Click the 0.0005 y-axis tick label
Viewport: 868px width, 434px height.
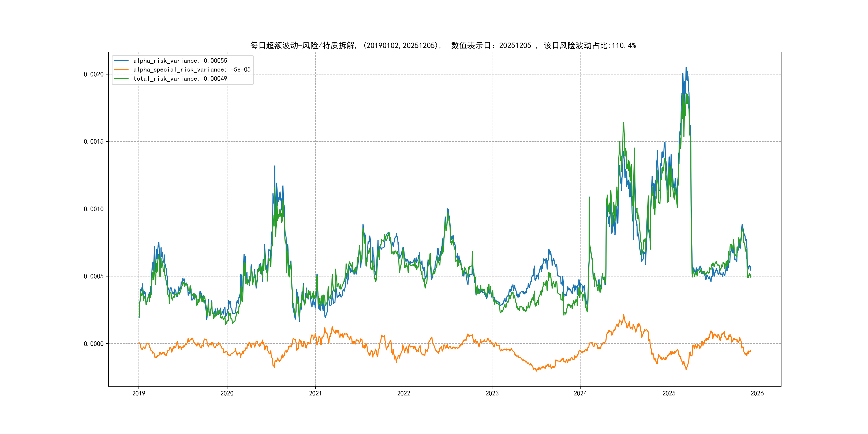(x=94, y=276)
